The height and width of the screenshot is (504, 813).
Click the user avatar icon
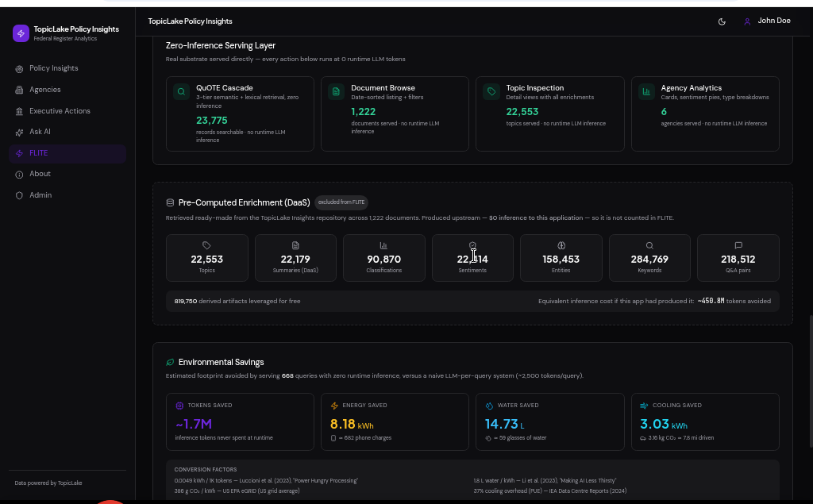[747, 21]
